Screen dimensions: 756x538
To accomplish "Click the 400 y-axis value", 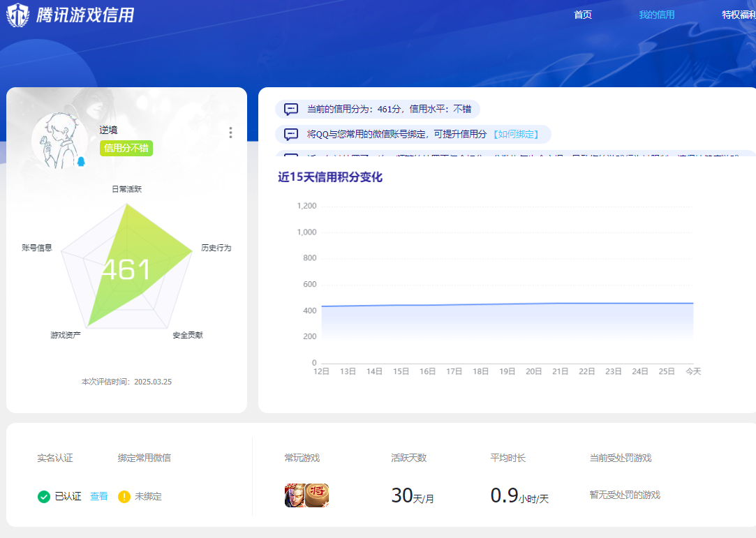I will click(309, 311).
